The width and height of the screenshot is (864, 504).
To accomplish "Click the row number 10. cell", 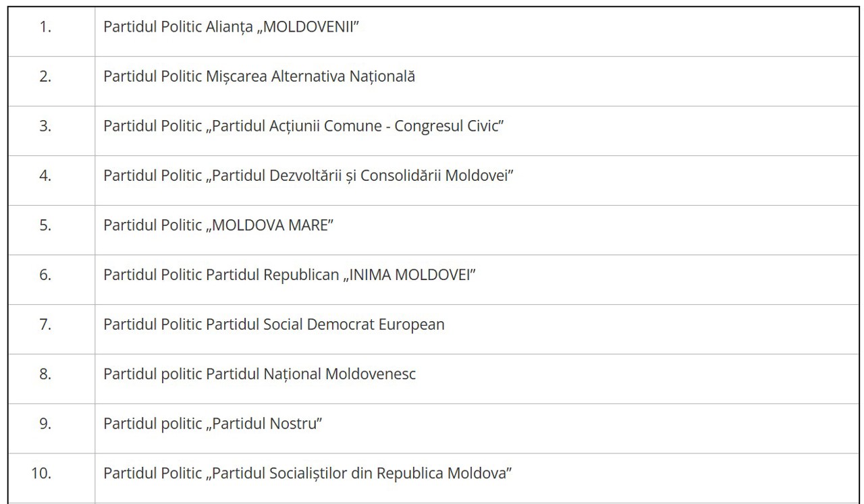I will click(42, 473).
